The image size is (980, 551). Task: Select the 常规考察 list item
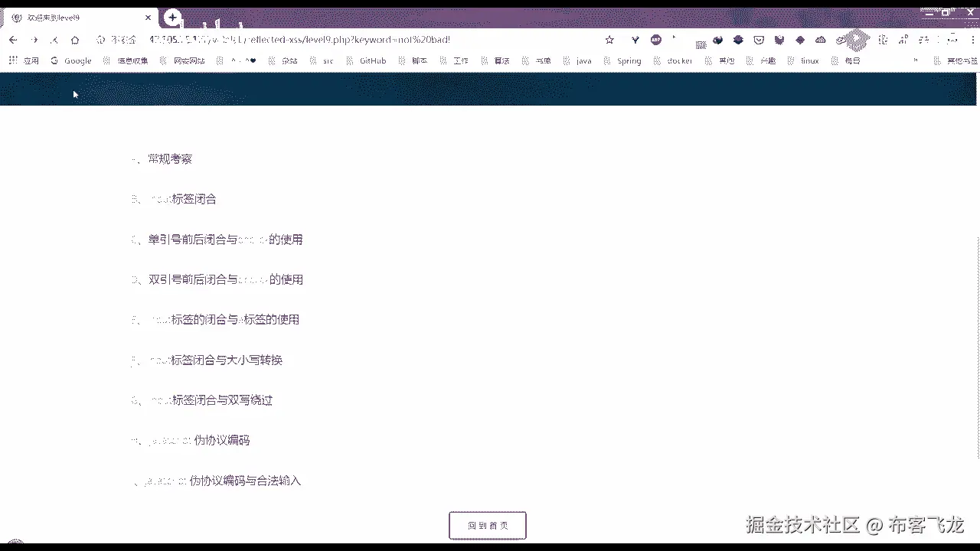click(162, 159)
